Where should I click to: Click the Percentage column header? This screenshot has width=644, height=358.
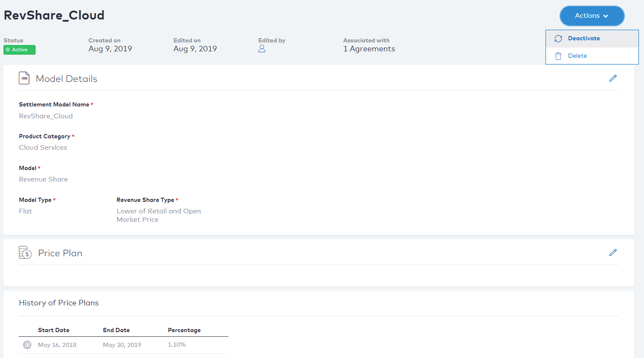184,330
